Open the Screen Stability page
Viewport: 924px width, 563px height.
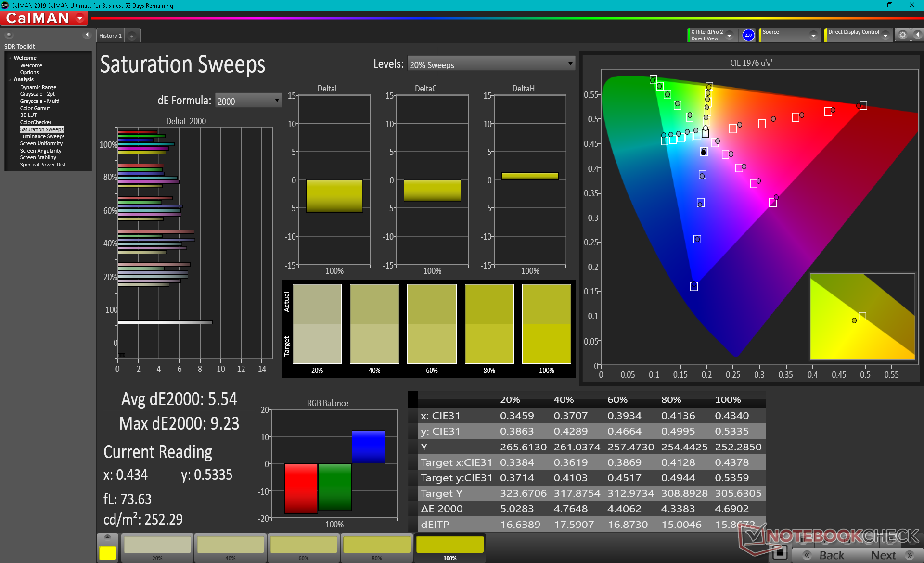(x=38, y=157)
